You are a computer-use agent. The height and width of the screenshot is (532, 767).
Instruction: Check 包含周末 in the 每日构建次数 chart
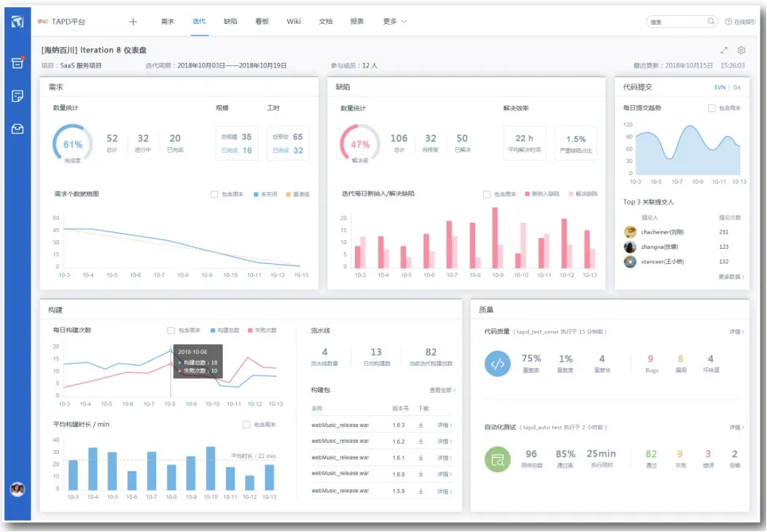pos(171,331)
